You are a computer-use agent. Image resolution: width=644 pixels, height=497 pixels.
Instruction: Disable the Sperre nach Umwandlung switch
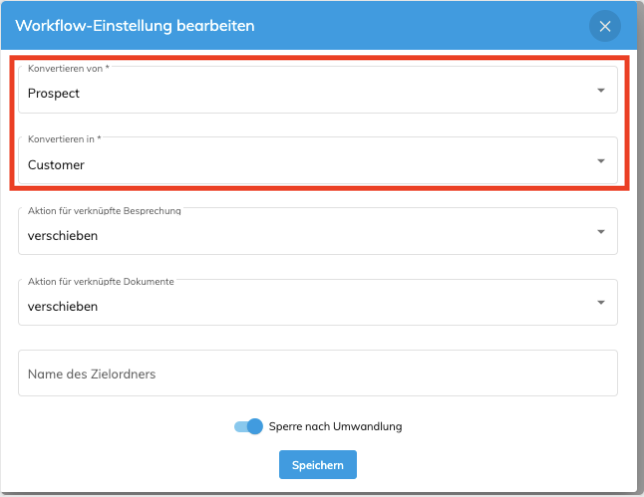click(248, 426)
